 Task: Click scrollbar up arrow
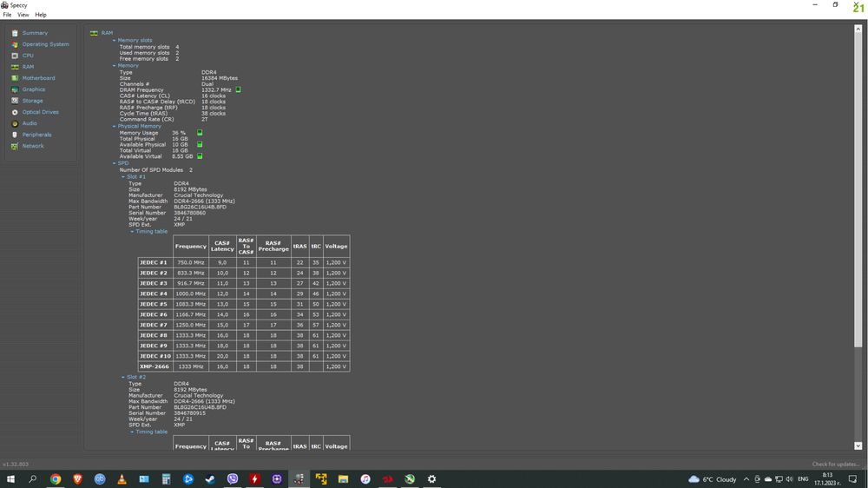pyautogui.click(x=858, y=29)
